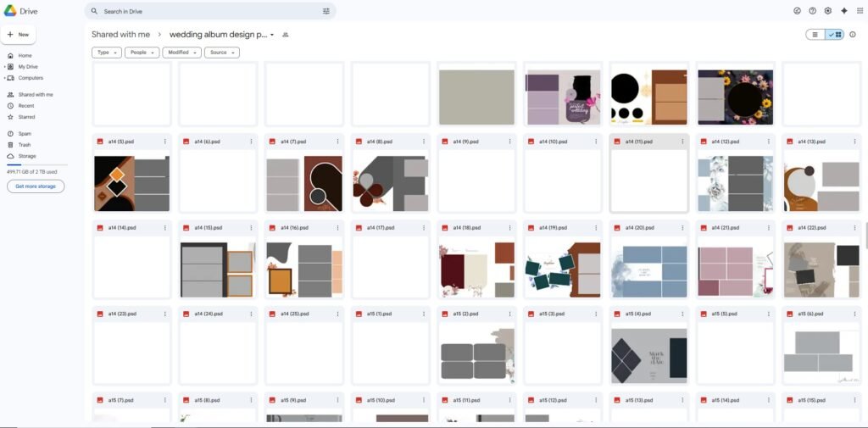This screenshot has width=868, height=428.
Task: Expand the My Drive tree arrow
Action: point(4,66)
